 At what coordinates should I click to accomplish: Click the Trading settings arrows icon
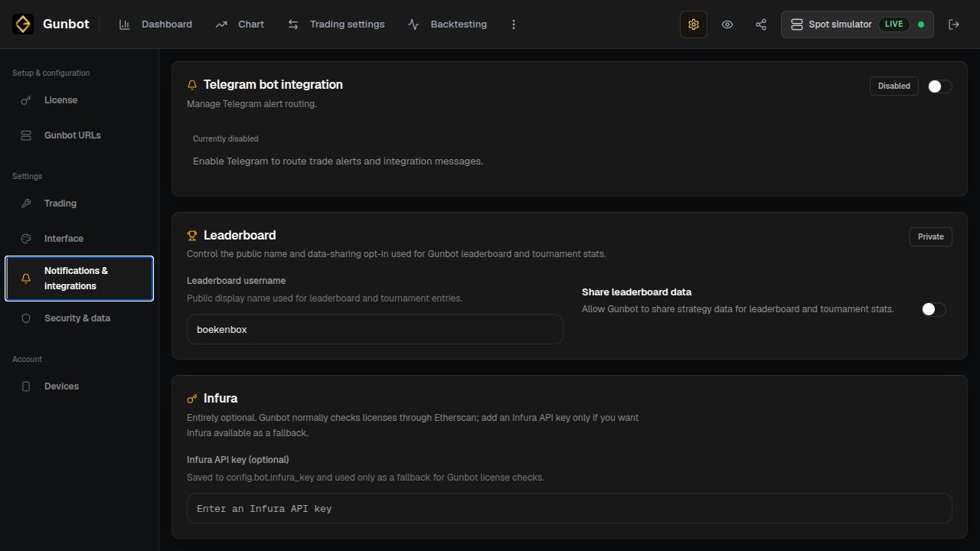[293, 24]
